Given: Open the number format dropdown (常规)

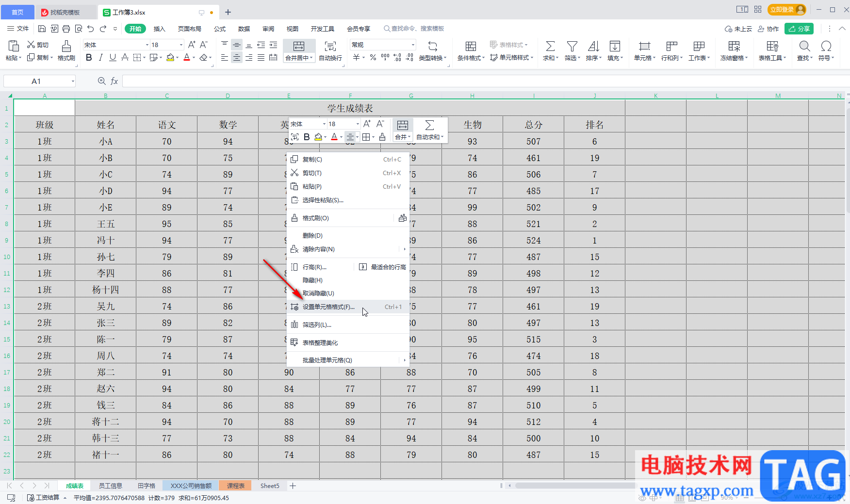Looking at the screenshot, I should coord(413,45).
